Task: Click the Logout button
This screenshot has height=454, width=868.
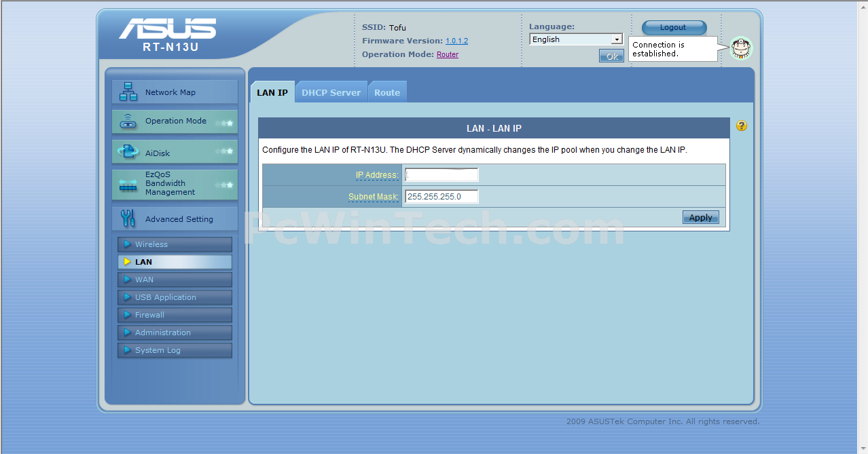Action: [674, 27]
